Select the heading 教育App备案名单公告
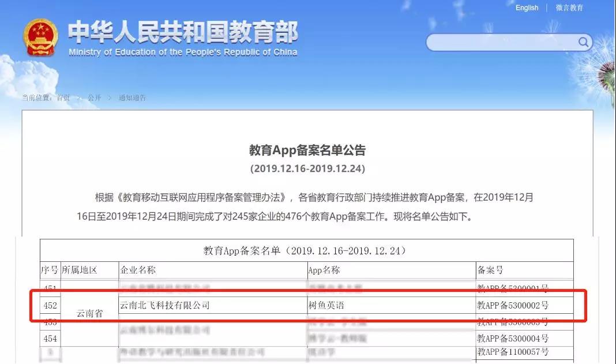 (x=307, y=150)
